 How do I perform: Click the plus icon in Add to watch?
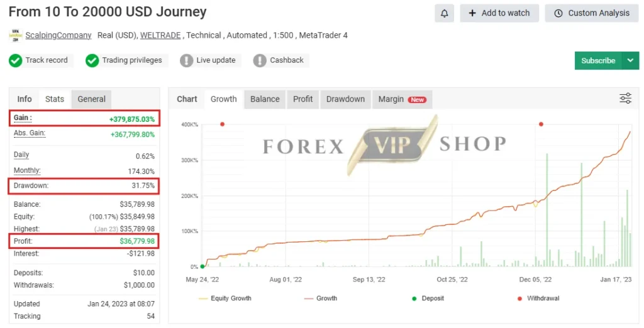pos(472,13)
